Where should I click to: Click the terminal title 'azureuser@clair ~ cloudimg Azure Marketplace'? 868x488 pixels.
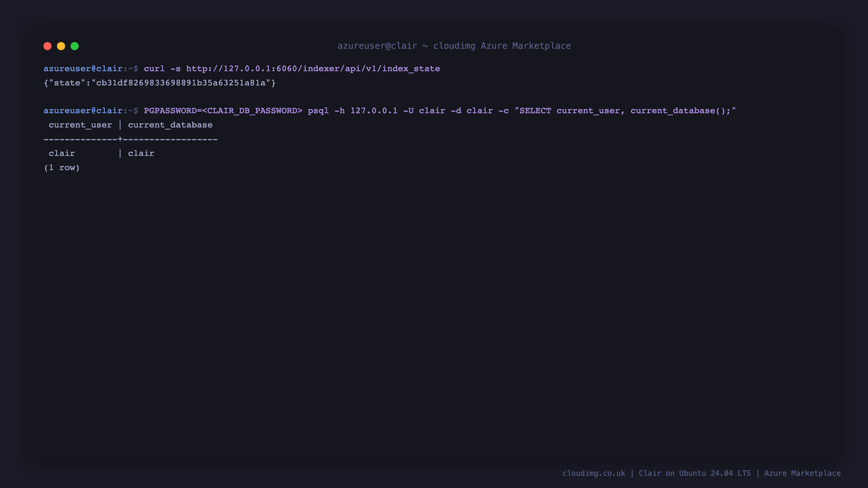[454, 46]
